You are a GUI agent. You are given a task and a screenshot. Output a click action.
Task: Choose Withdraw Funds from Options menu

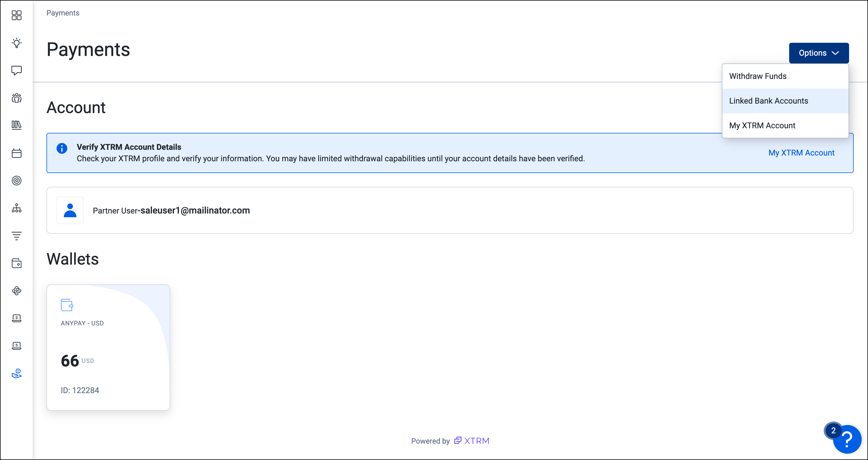point(785,76)
